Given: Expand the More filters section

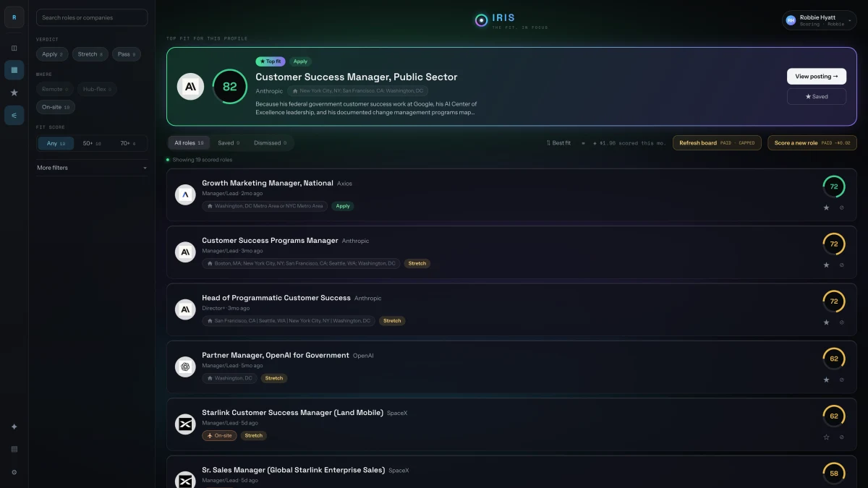Looking at the screenshot, I should (92, 168).
